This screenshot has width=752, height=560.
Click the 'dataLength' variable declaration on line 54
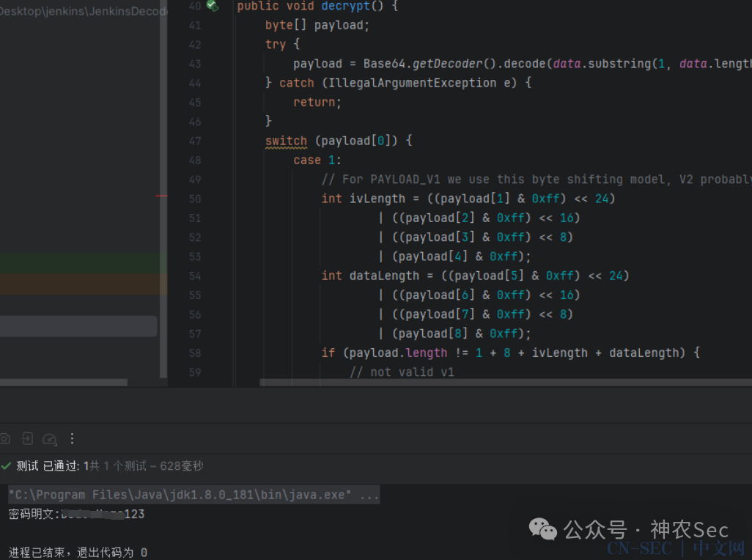coord(384,276)
